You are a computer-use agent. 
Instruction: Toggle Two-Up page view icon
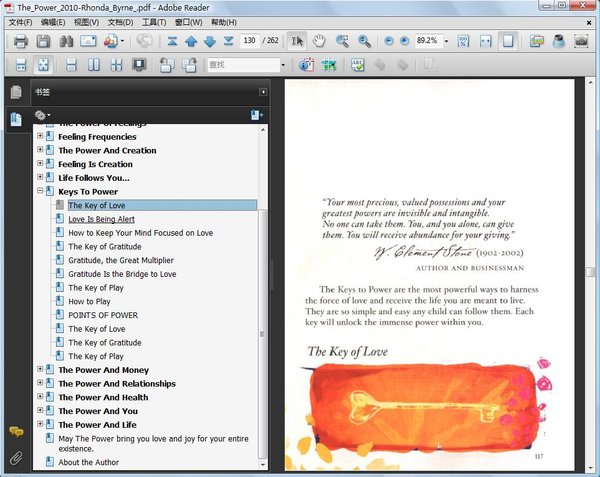click(x=94, y=65)
